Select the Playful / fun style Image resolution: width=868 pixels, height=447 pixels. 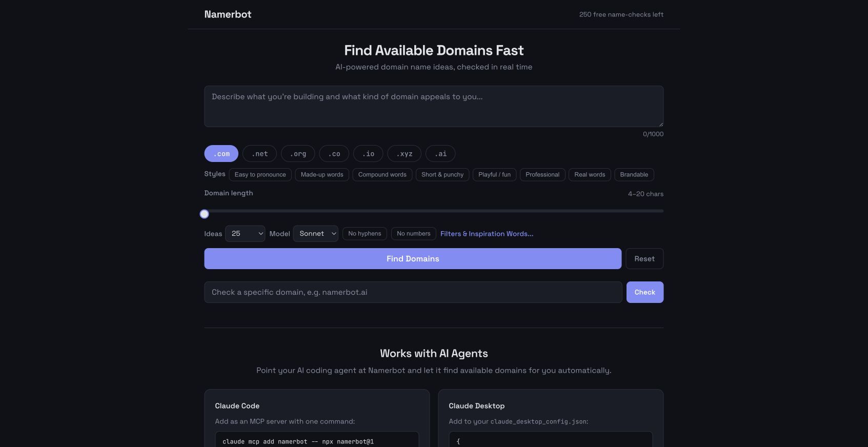[494, 175]
